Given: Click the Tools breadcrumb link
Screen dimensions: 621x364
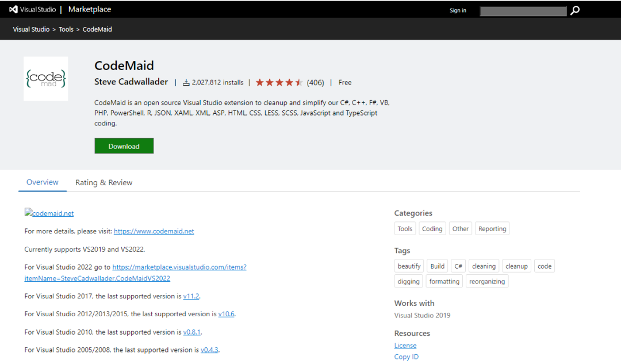Looking at the screenshot, I should pos(66,29).
